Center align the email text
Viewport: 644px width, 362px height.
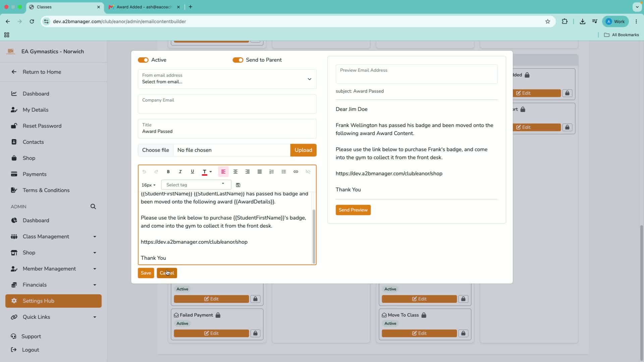(x=235, y=172)
